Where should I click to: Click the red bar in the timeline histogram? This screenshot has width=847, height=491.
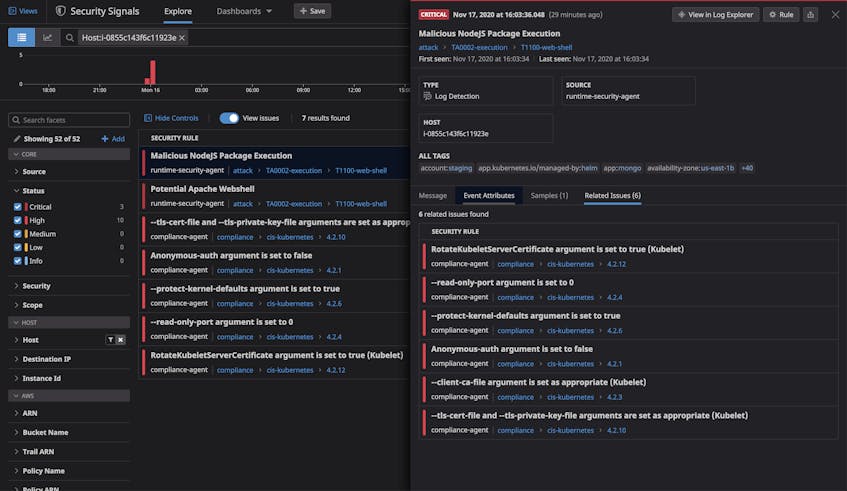(x=153, y=72)
